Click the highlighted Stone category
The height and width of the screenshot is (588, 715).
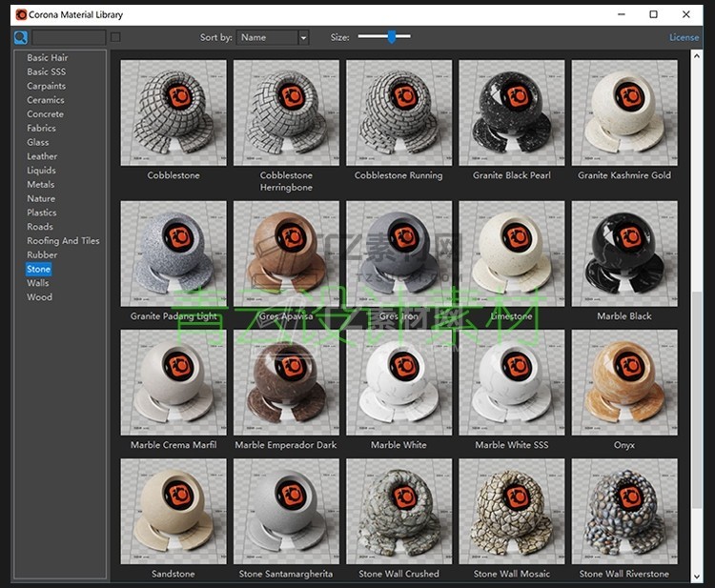pyautogui.click(x=39, y=269)
